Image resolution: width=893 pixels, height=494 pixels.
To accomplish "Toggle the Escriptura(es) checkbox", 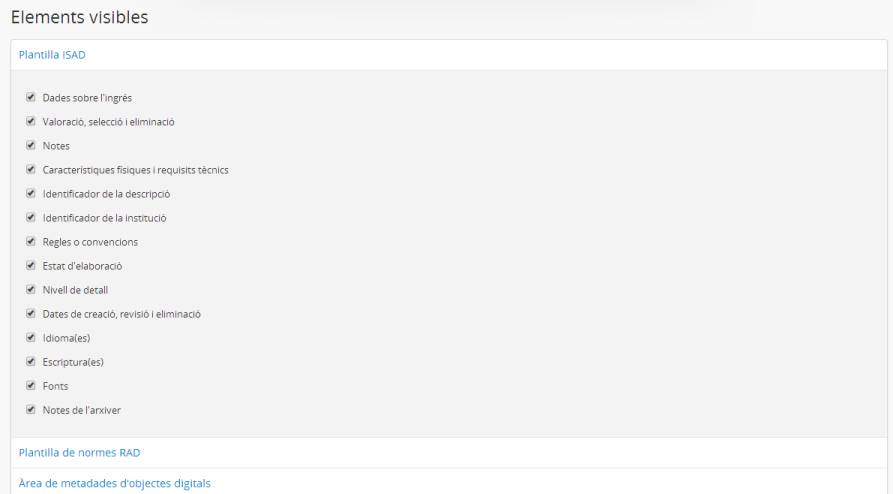I will click(x=31, y=361).
